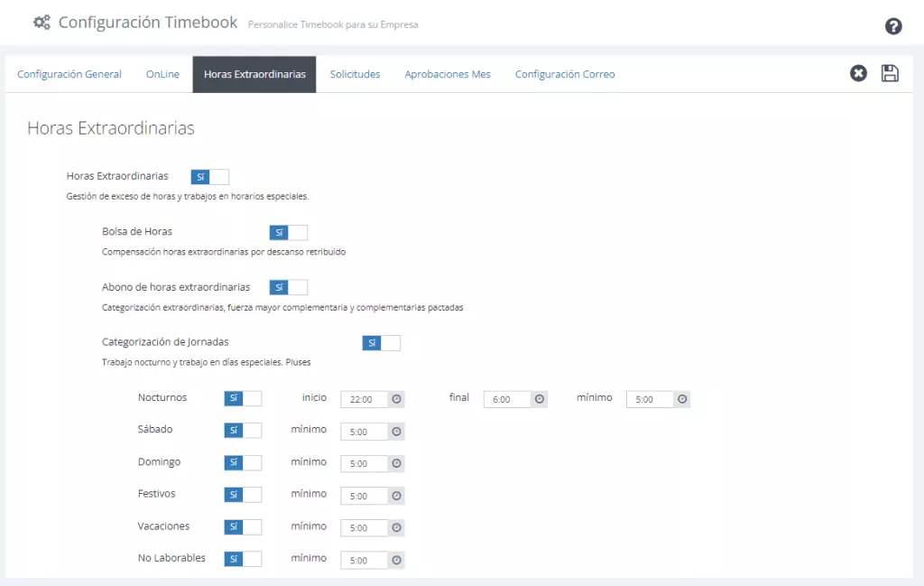Open clock picker for Domingo mínimo

(397, 463)
